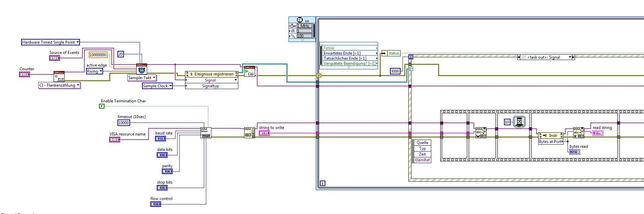Click the 1 MHz clock source field
This screenshot has height=214, width=644.
(x=304, y=26)
